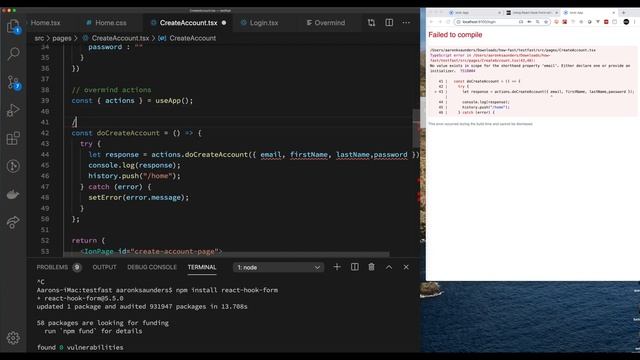Click 'Failed to compile' heading in browser
640x360 pixels.
pos(455,35)
